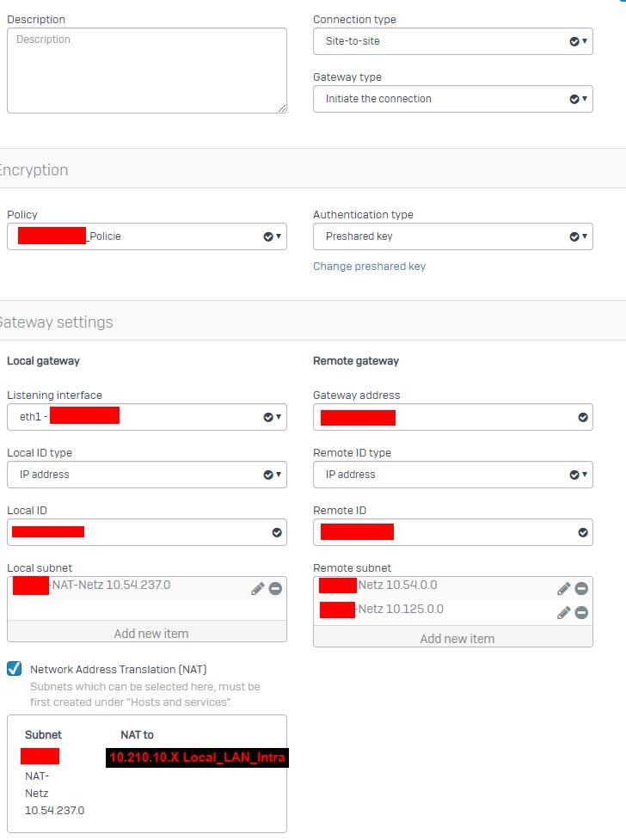Disable Network Address Translation (NAT) checkbox

[14, 669]
